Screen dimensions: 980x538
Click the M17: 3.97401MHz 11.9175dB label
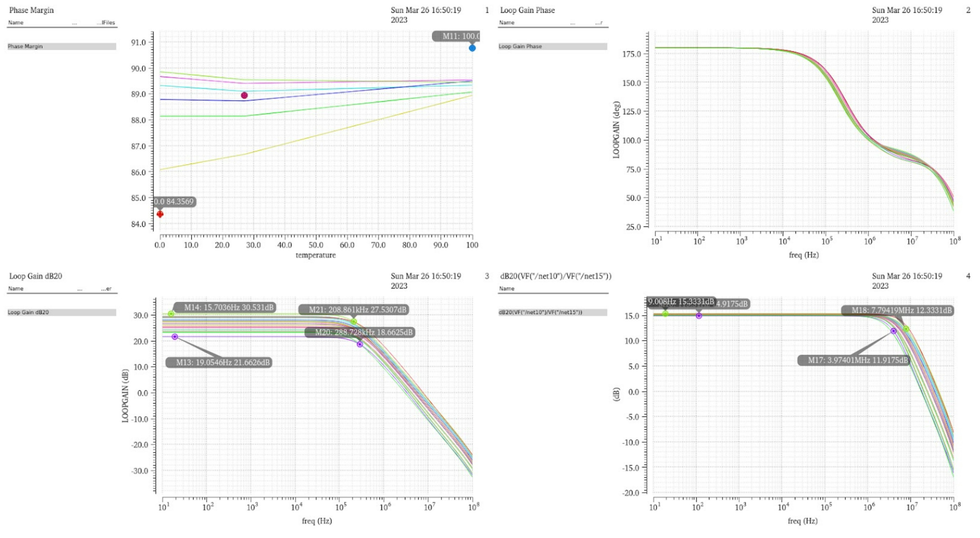tap(857, 360)
